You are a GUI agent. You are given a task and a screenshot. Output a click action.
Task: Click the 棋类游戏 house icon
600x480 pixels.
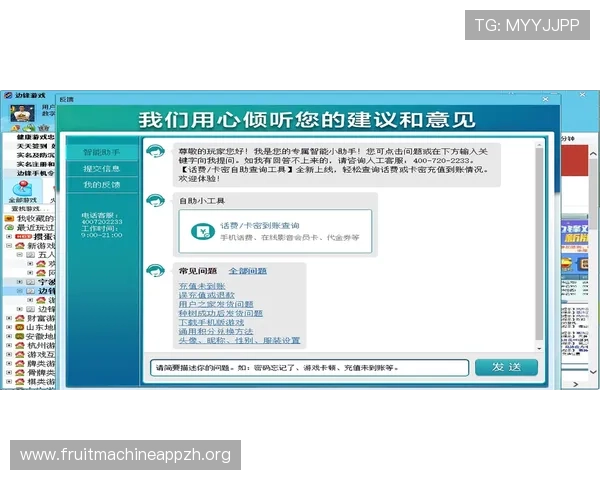(x=20, y=382)
